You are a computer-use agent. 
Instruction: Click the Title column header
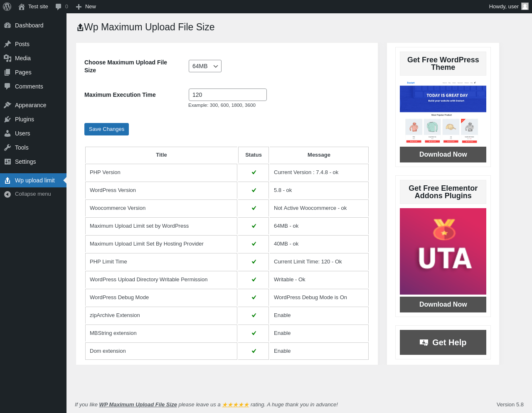tap(161, 155)
